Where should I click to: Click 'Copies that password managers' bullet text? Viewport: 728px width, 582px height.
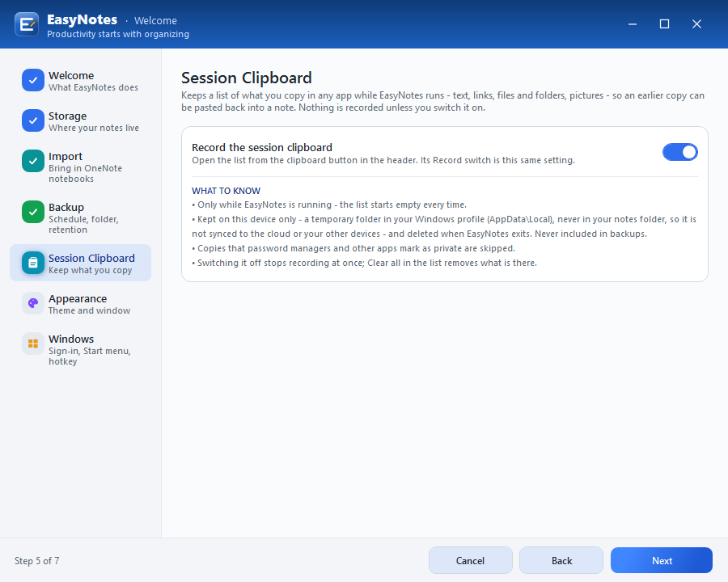click(x=353, y=248)
